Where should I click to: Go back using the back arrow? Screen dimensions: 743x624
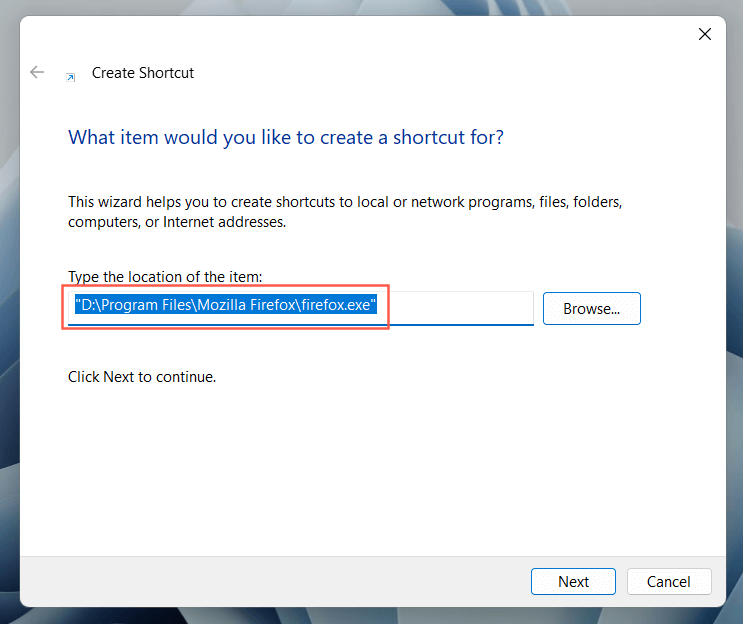36,72
